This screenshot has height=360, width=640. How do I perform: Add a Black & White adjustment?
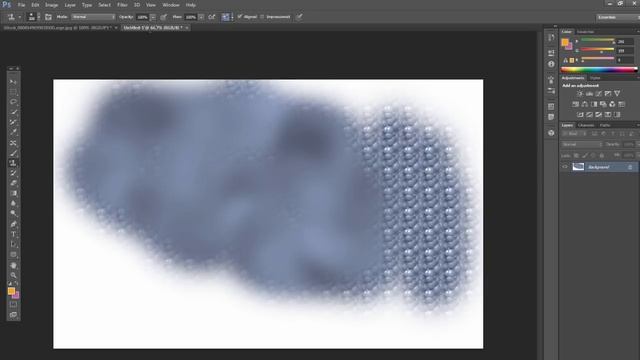click(594, 104)
